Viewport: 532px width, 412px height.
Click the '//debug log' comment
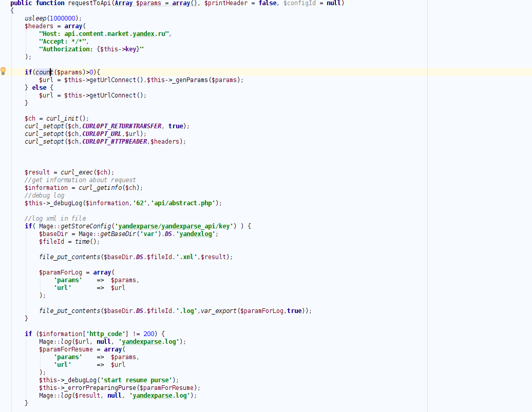click(45, 195)
